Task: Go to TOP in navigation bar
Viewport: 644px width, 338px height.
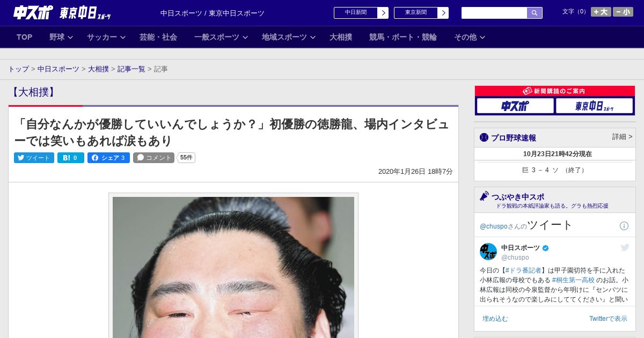Action: [25, 37]
